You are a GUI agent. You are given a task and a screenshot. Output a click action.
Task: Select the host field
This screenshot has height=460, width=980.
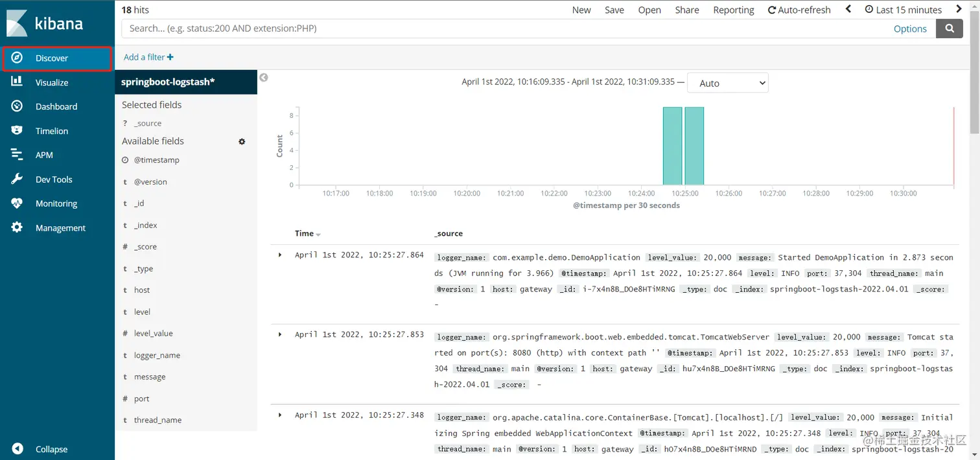click(x=142, y=290)
